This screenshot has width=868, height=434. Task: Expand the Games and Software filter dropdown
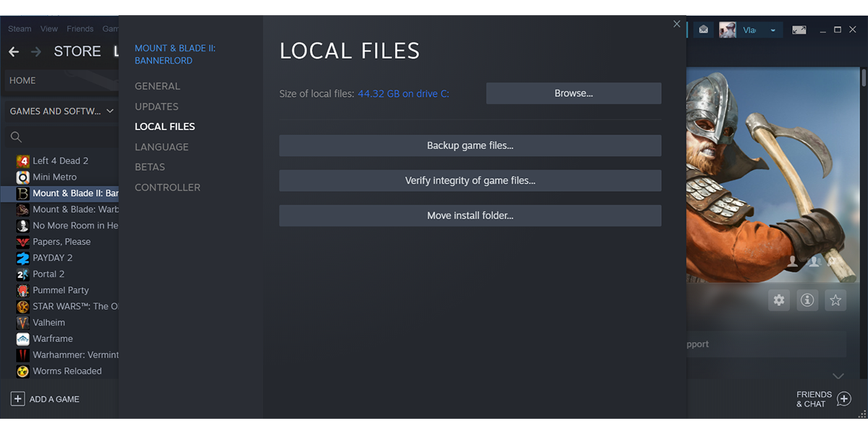[x=110, y=111]
